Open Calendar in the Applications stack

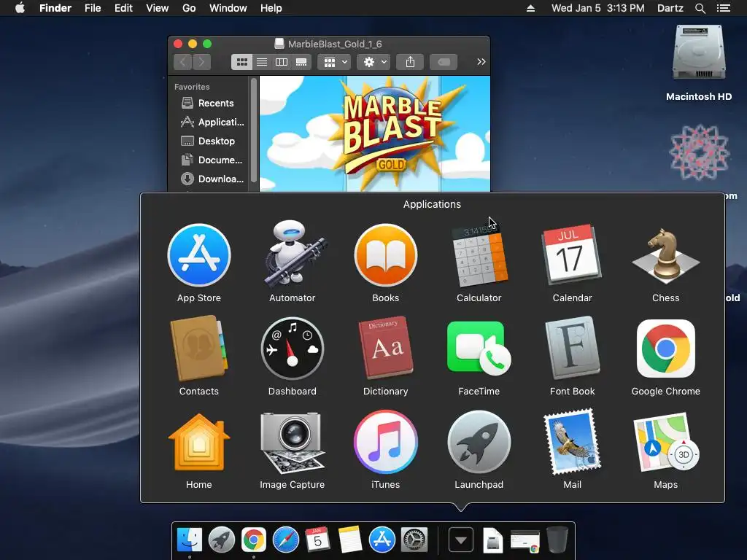pyautogui.click(x=572, y=255)
